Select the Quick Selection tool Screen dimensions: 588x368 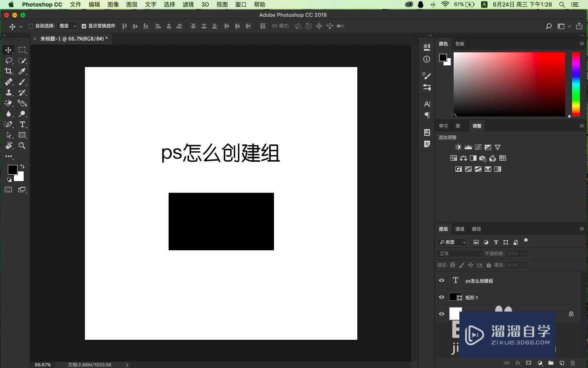click(22, 61)
